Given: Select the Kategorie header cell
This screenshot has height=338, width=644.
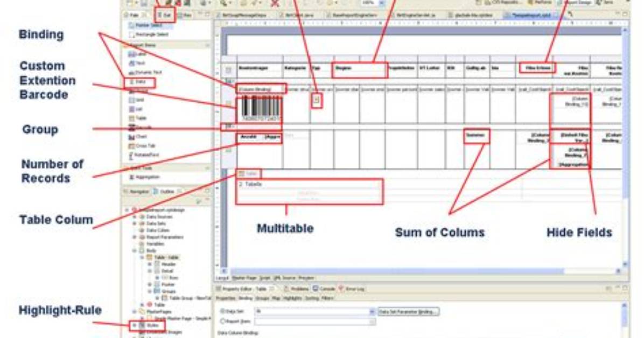Looking at the screenshot, I should click(296, 69).
